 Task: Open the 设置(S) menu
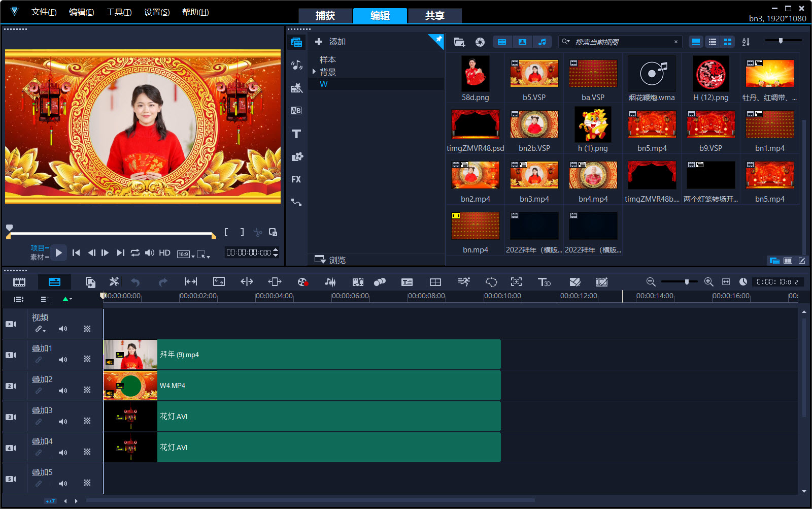tap(157, 12)
